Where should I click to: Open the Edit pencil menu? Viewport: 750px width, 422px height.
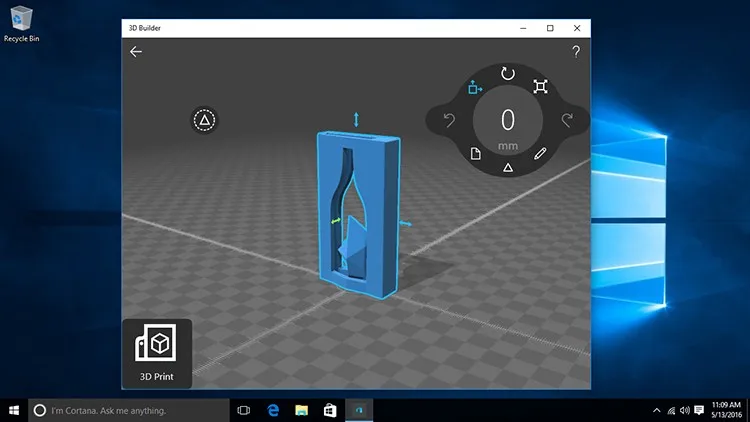[540, 154]
